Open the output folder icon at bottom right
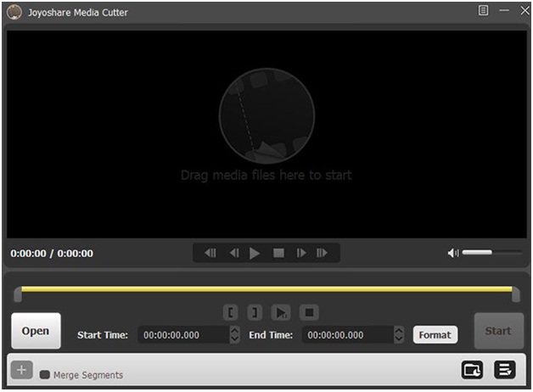Viewport: 533px width, 392px height. pyautogui.click(x=472, y=370)
